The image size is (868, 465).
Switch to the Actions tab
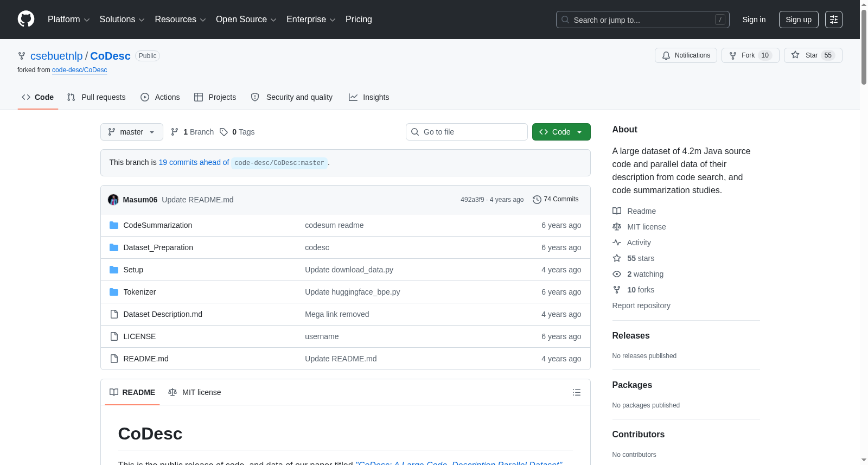[x=160, y=97]
